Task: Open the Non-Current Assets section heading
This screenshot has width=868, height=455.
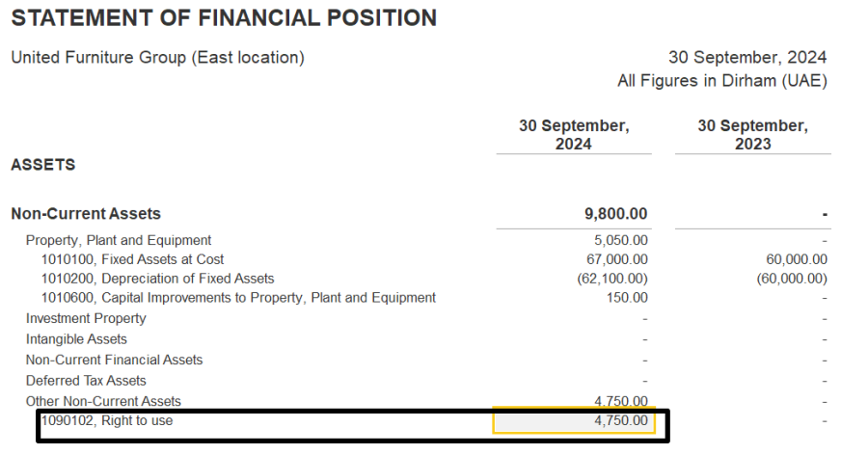Action: click(86, 214)
